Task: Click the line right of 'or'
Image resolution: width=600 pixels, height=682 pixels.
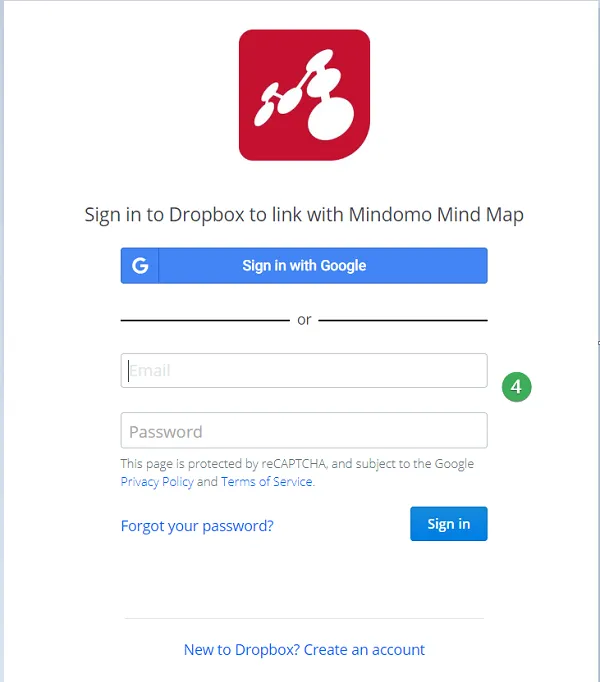Action: click(403, 321)
